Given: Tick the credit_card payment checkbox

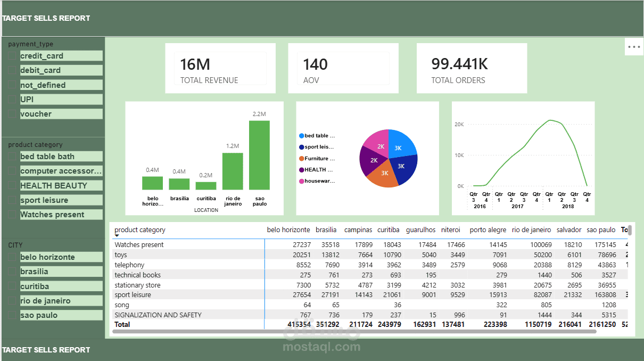Looking at the screenshot, I should click(x=13, y=56).
